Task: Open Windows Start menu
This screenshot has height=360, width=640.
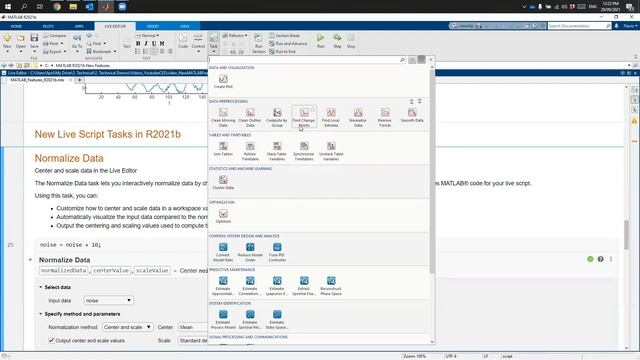Action: 8,7
